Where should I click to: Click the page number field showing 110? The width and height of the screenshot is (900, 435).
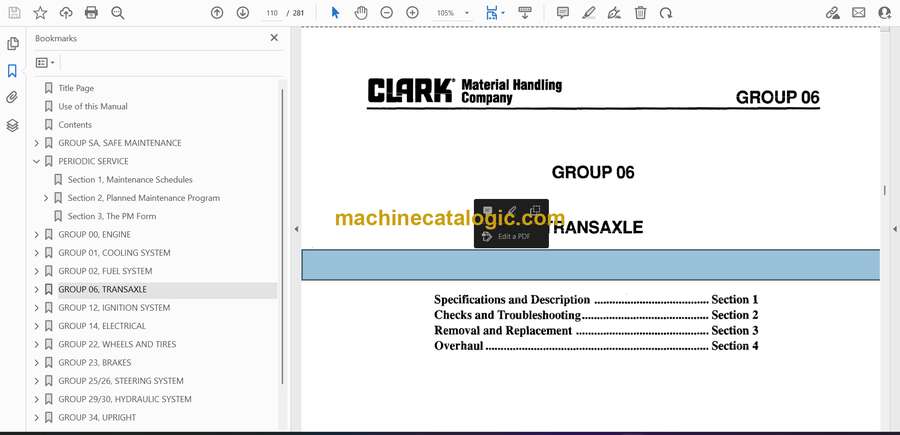click(272, 13)
